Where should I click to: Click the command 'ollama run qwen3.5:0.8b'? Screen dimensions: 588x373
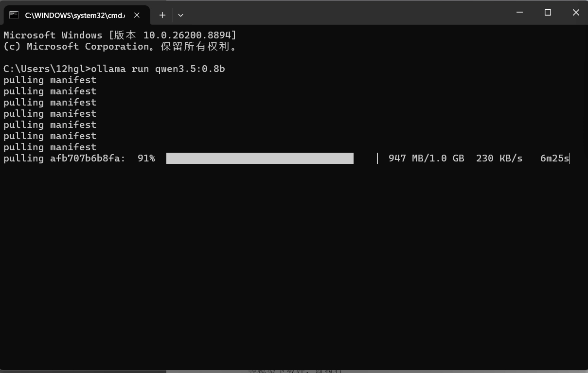pyautogui.click(x=158, y=69)
